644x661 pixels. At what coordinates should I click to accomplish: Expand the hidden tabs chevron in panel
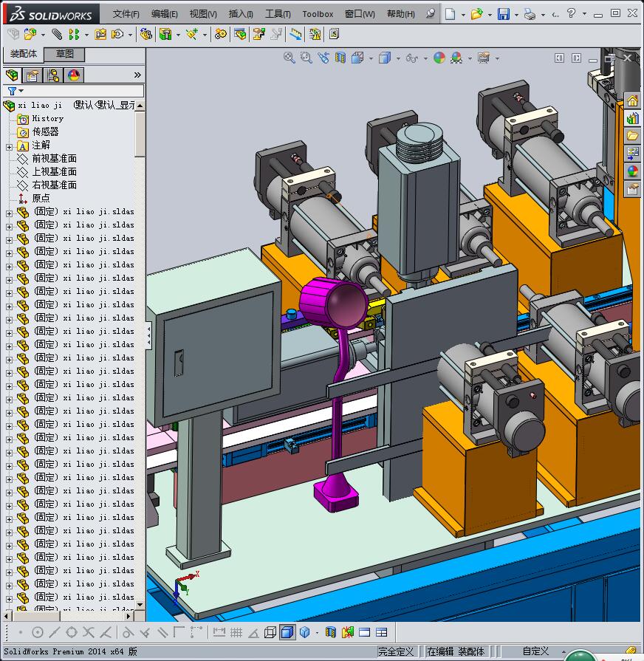pos(137,75)
